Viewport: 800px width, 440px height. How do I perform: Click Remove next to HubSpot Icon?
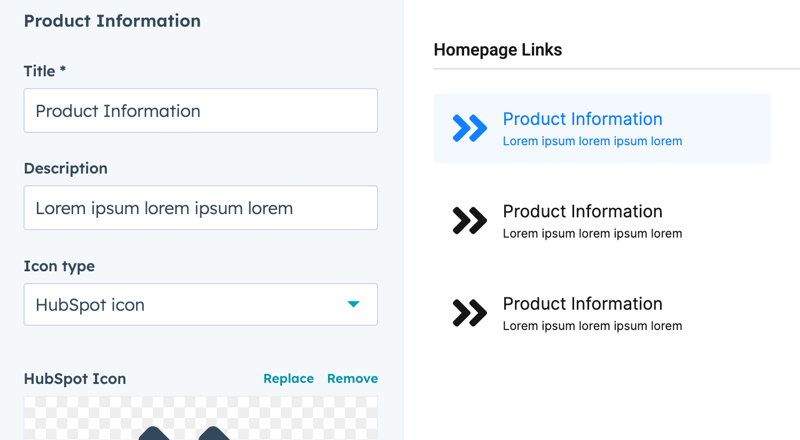pyautogui.click(x=353, y=379)
